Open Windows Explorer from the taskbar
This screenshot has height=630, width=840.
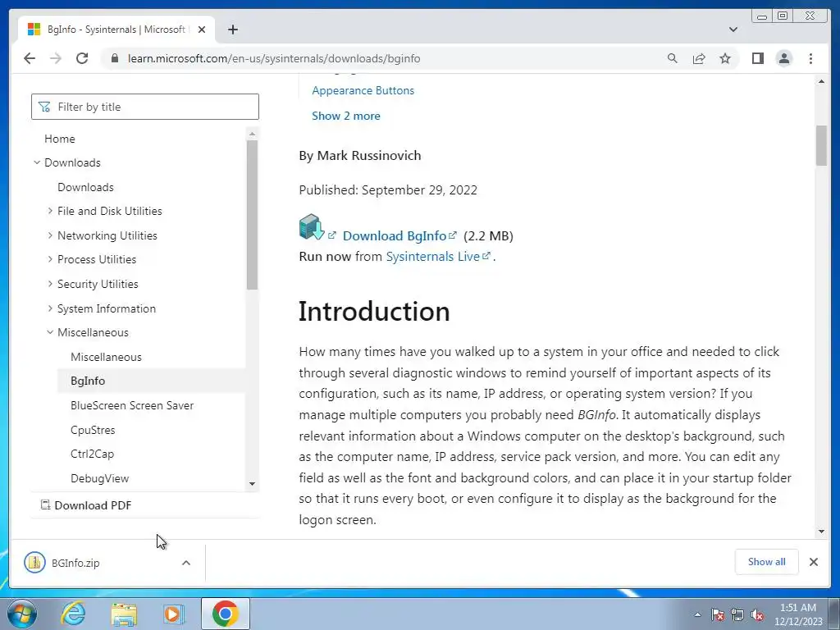point(124,614)
